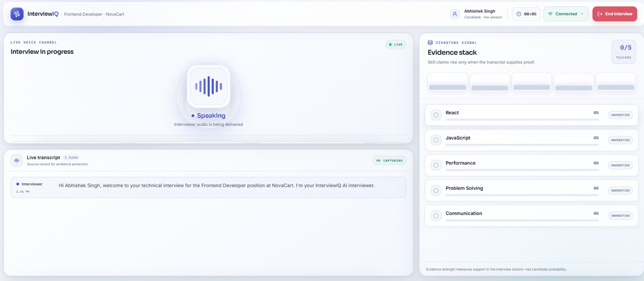Screen dimensions: 644x281
Task: Click the Problem Solving skill name
Action: [x=464, y=188]
